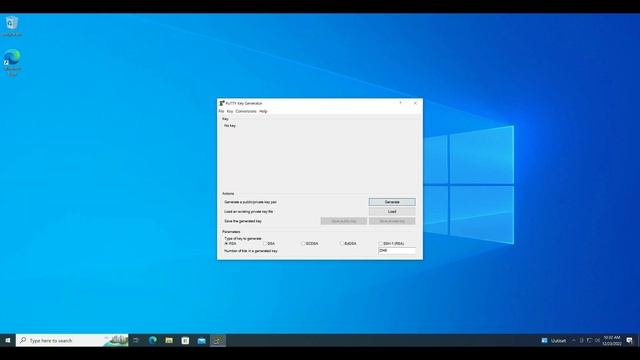This screenshot has width=640, height=360.
Task: Click Save private key button
Action: pyautogui.click(x=392, y=221)
